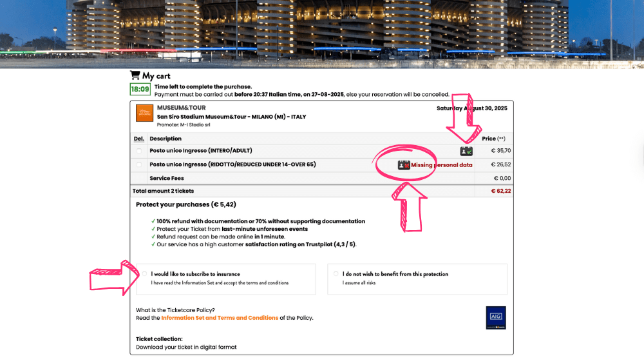Image resolution: width=644 pixels, height=363 pixels.
Task: Click the € 62,22 total amount
Action: pos(501,191)
